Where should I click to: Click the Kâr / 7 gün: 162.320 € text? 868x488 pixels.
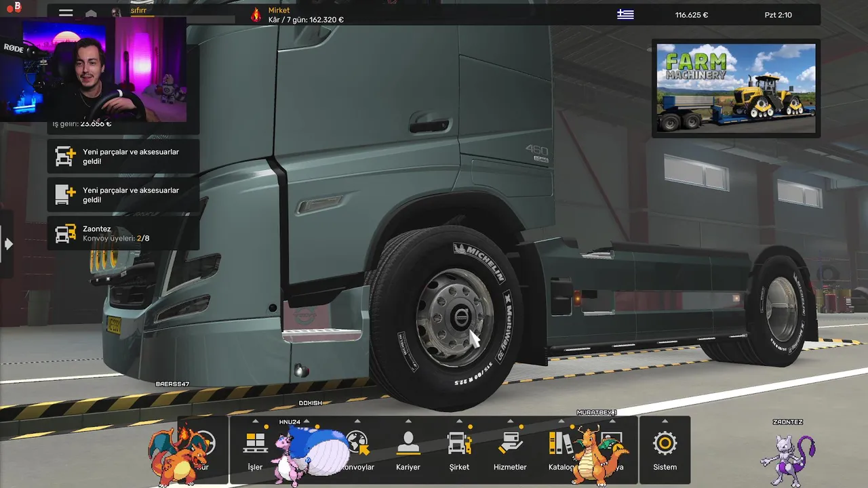(306, 20)
